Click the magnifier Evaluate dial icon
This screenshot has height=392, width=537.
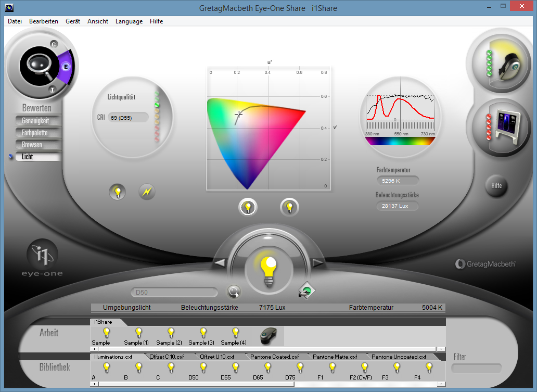[39, 67]
